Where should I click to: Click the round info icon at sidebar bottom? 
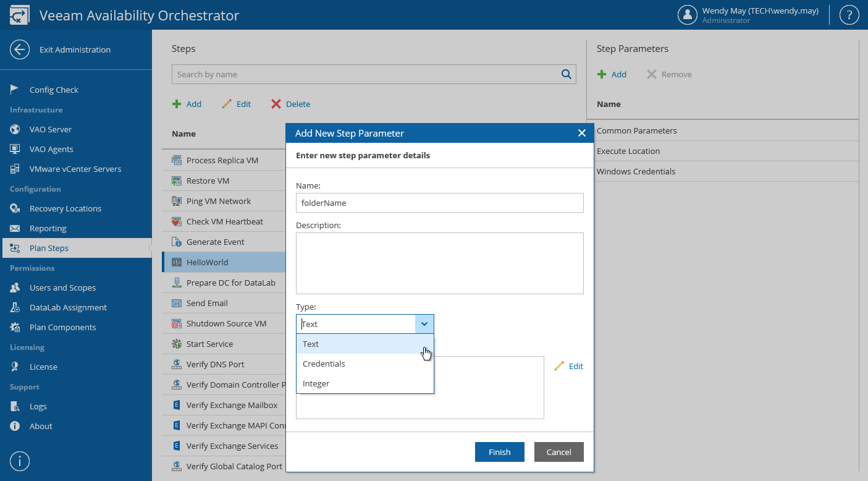point(20,461)
